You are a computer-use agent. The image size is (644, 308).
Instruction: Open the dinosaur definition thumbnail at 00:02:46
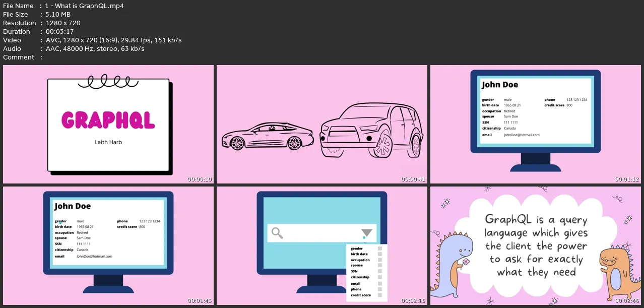[x=535, y=245]
